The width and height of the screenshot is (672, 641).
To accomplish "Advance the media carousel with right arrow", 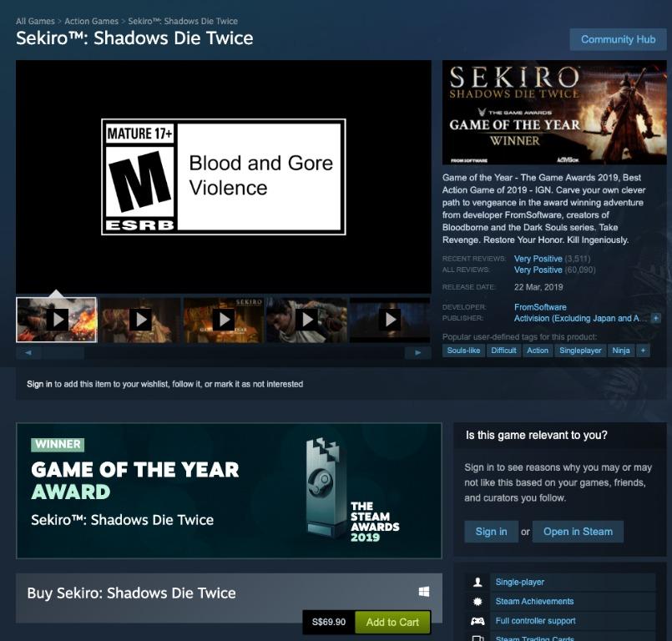I will pyautogui.click(x=418, y=353).
